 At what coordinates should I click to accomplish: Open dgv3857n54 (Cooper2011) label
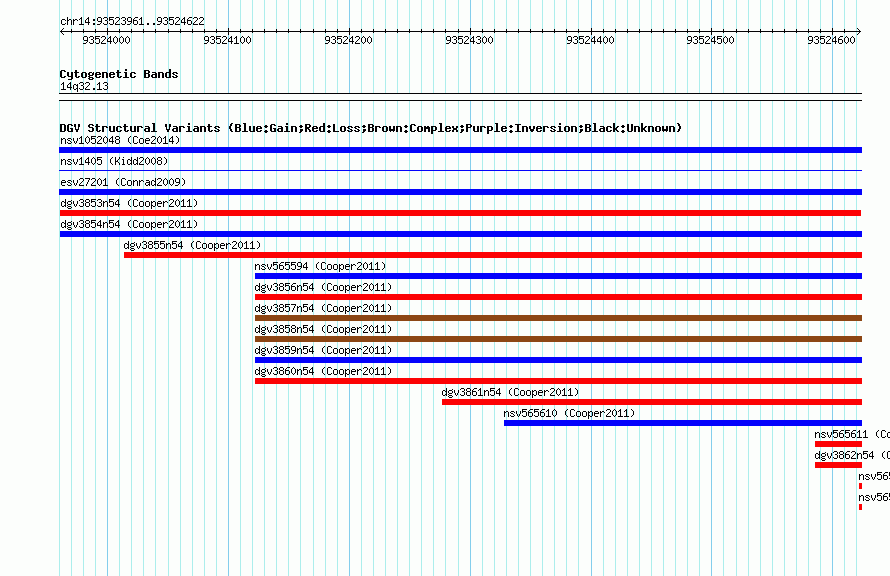coord(323,308)
